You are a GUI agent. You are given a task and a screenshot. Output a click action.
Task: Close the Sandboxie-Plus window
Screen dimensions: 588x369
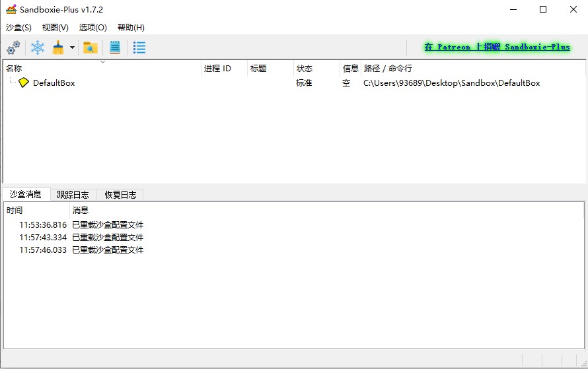(x=573, y=9)
